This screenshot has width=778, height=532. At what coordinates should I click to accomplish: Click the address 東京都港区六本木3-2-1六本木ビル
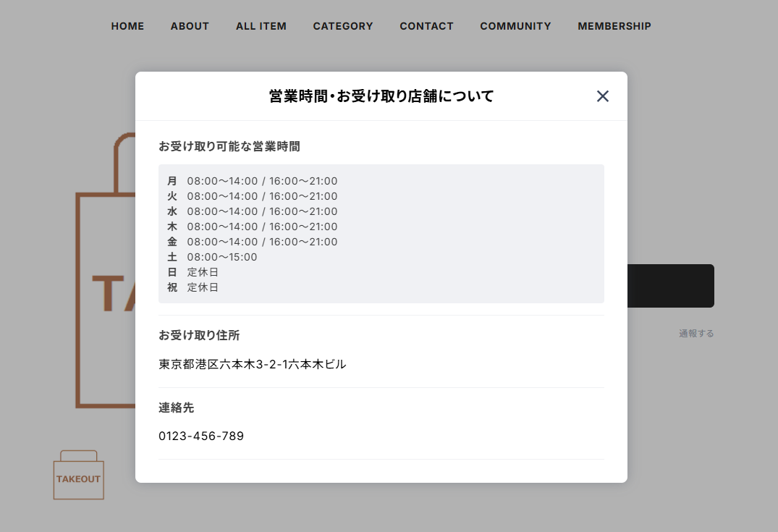[252, 364]
